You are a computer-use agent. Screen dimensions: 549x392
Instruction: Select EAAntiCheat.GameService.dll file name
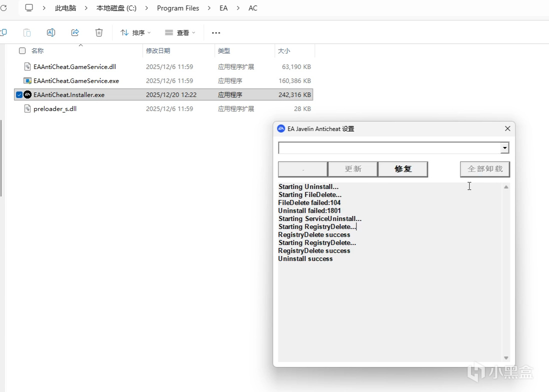[x=74, y=66]
